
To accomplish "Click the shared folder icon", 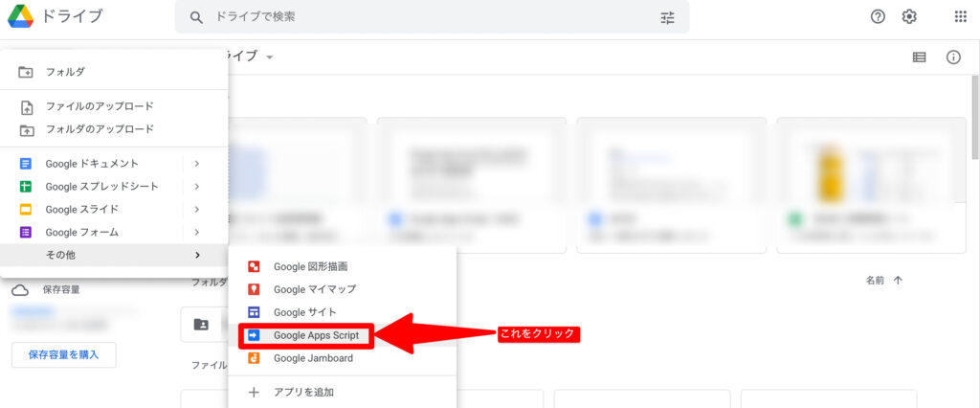I will [x=201, y=324].
